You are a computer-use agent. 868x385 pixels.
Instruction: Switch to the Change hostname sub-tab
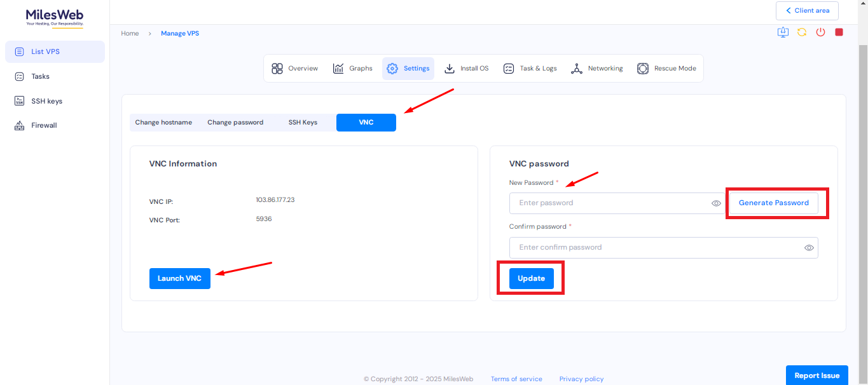pyautogui.click(x=163, y=123)
